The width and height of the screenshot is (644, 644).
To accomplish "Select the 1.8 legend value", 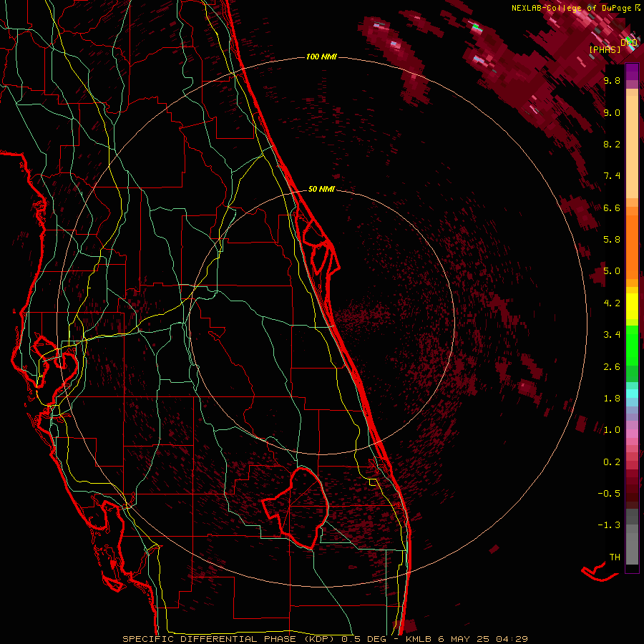I will [612, 399].
